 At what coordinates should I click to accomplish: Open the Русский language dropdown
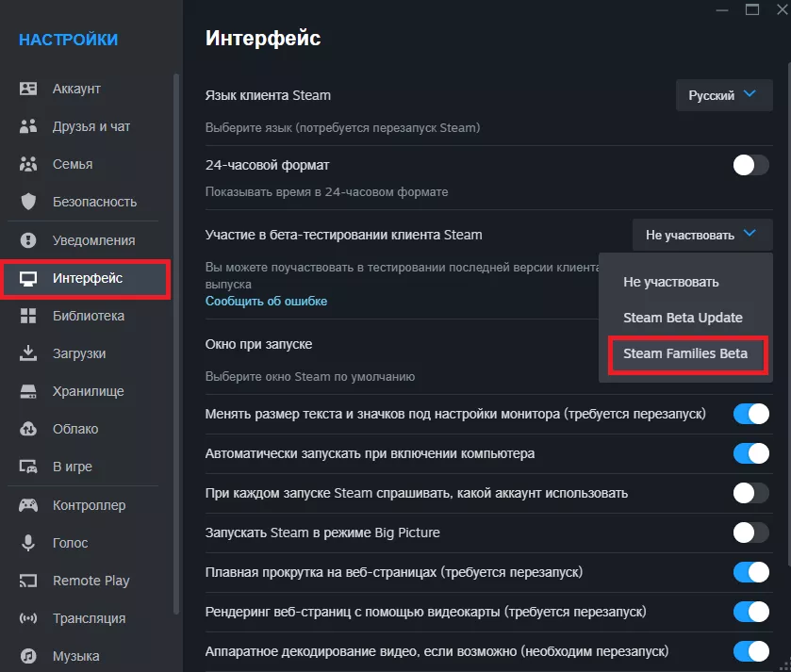723,95
